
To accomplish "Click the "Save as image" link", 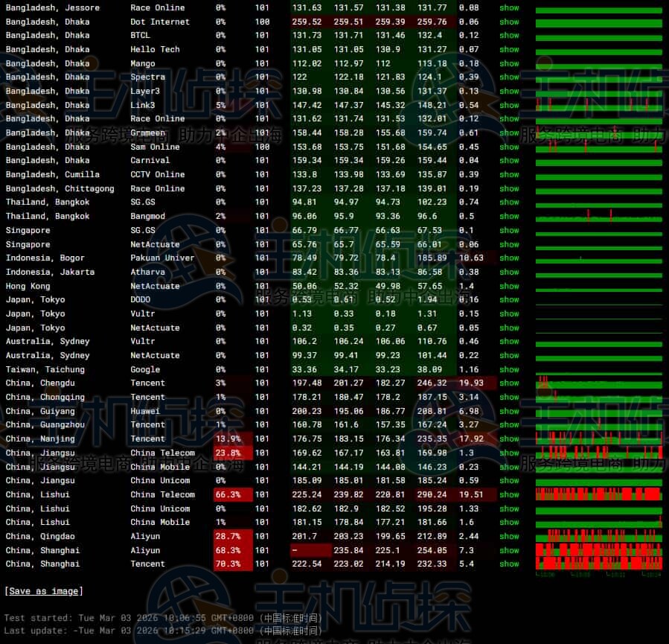I will 43,591.
